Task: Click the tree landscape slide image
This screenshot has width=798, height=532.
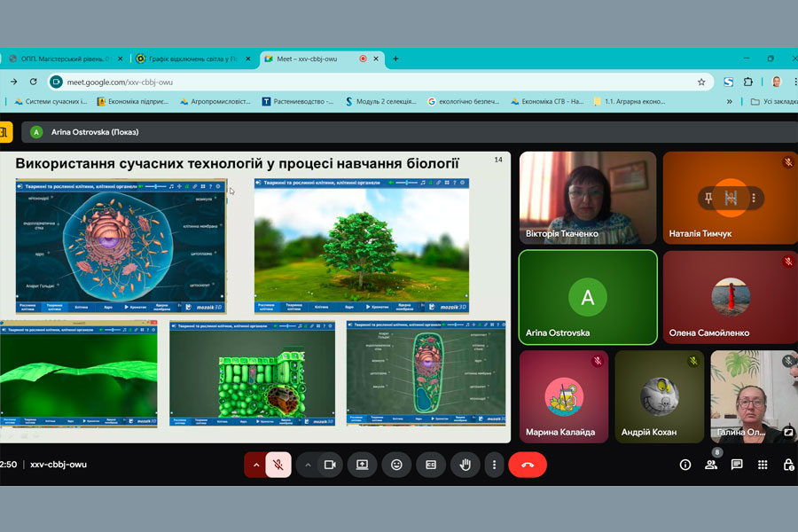Action: (362, 246)
